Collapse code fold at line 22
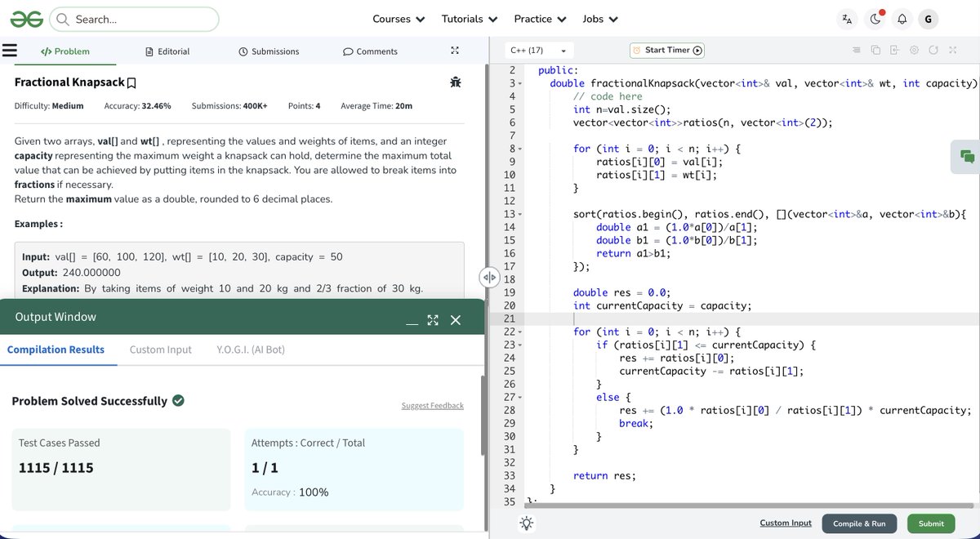This screenshot has width=980, height=539. click(519, 332)
